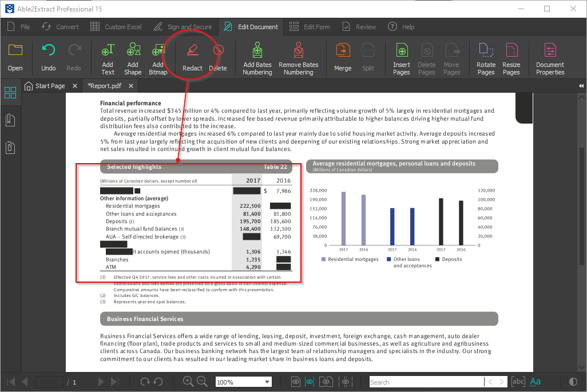Viewport: 587px width, 392px height.
Task: Select the Redact tool
Action: click(x=192, y=57)
